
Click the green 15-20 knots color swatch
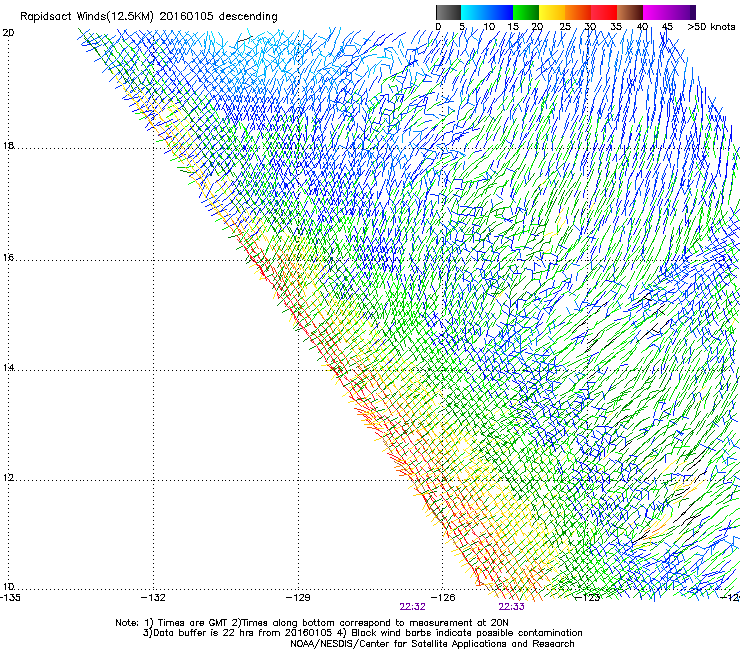525,12
